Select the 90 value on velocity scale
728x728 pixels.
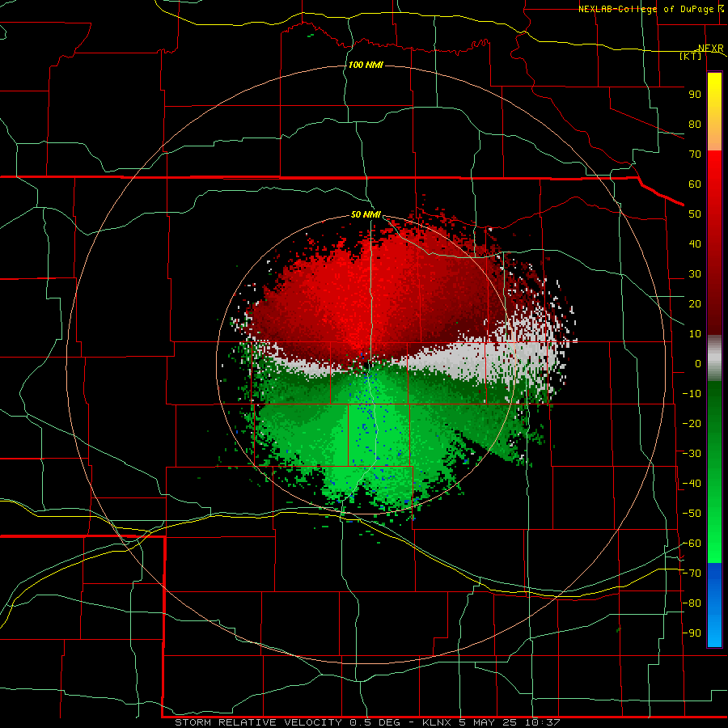pyautogui.click(x=695, y=95)
